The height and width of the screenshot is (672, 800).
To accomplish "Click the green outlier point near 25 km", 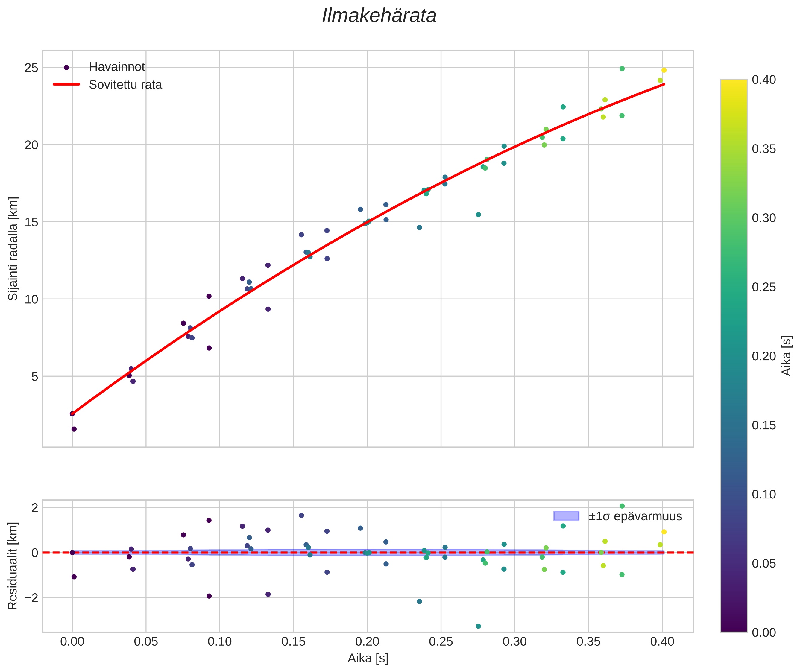I will 622,69.
